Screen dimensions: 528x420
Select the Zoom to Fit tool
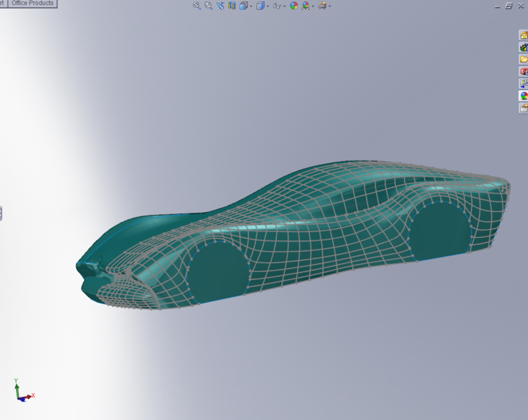[x=197, y=6]
